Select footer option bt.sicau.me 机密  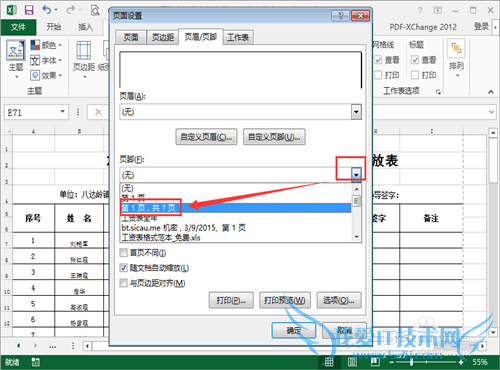pos(235,228)
